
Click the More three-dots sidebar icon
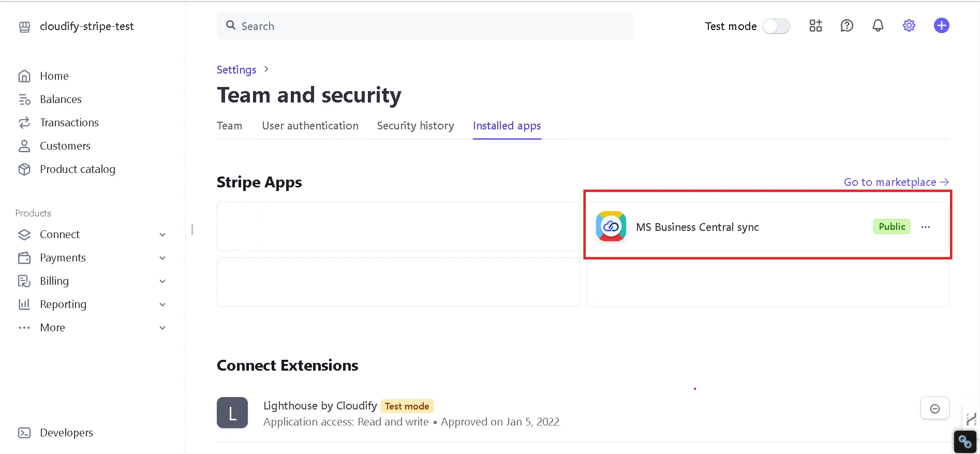(x=24, y=328)
